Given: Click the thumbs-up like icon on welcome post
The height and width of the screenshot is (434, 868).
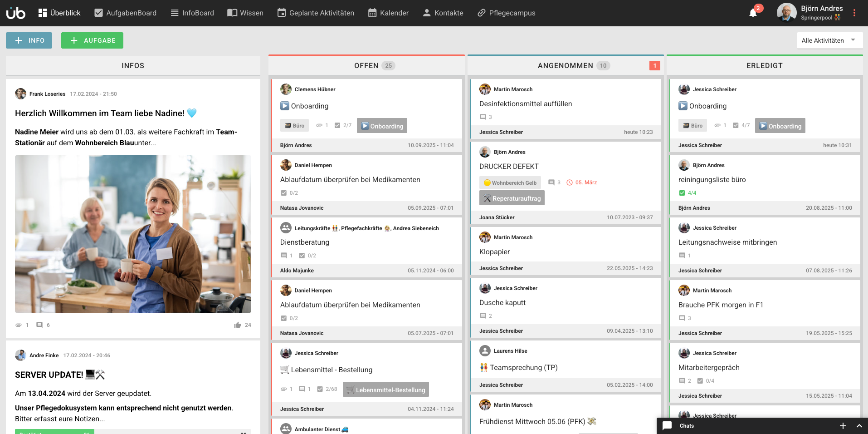Looking at the screenshot, I should coord(238,325).
